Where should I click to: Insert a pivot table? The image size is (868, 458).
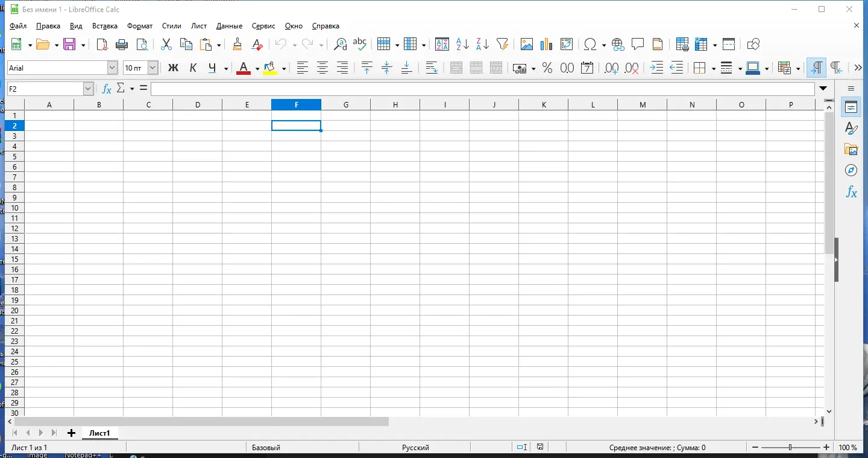pos(567,44)
